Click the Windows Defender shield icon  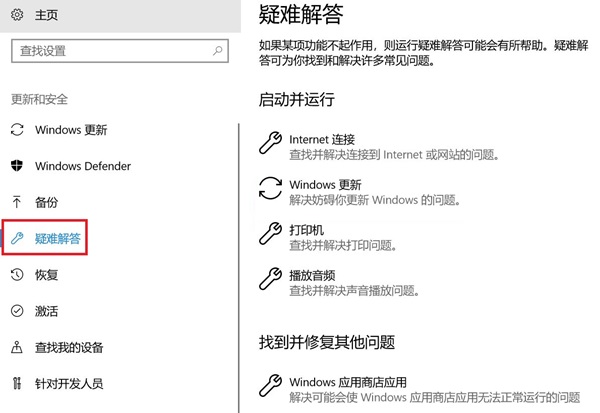(17, 166)
